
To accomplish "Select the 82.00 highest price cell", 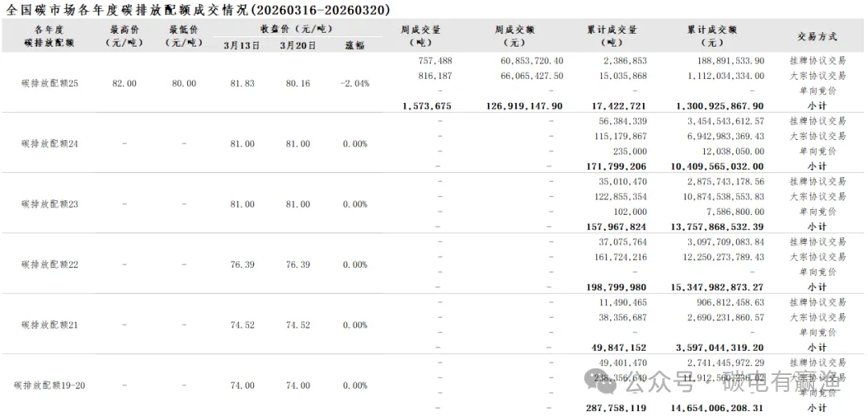I will coord(125,84).
